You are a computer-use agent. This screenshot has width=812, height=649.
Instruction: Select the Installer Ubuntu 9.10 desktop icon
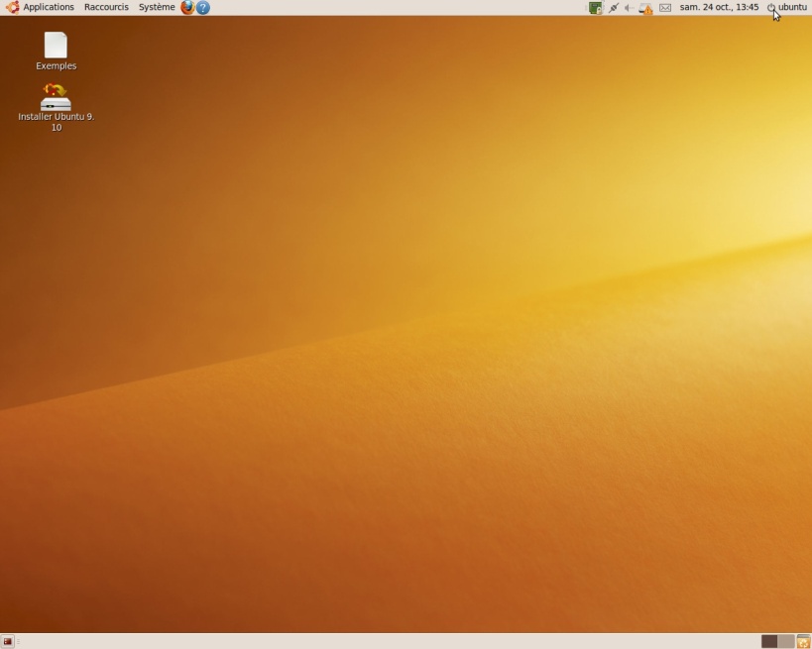(56, 97)
